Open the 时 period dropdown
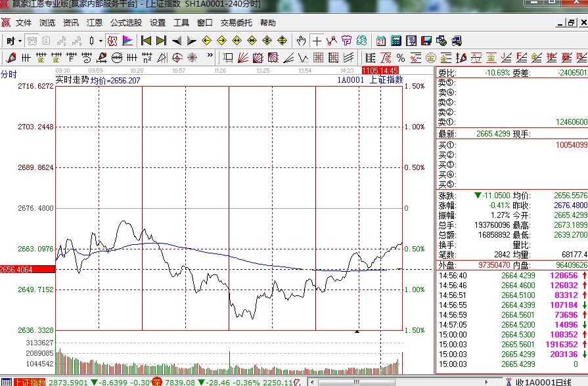The width and height of the screenshot is (588, 386). point(14,41)
